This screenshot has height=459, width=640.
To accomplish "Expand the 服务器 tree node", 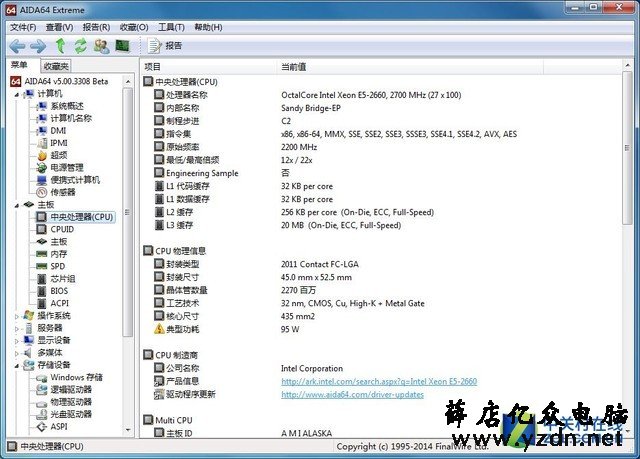I will click(x=17, y=328).
